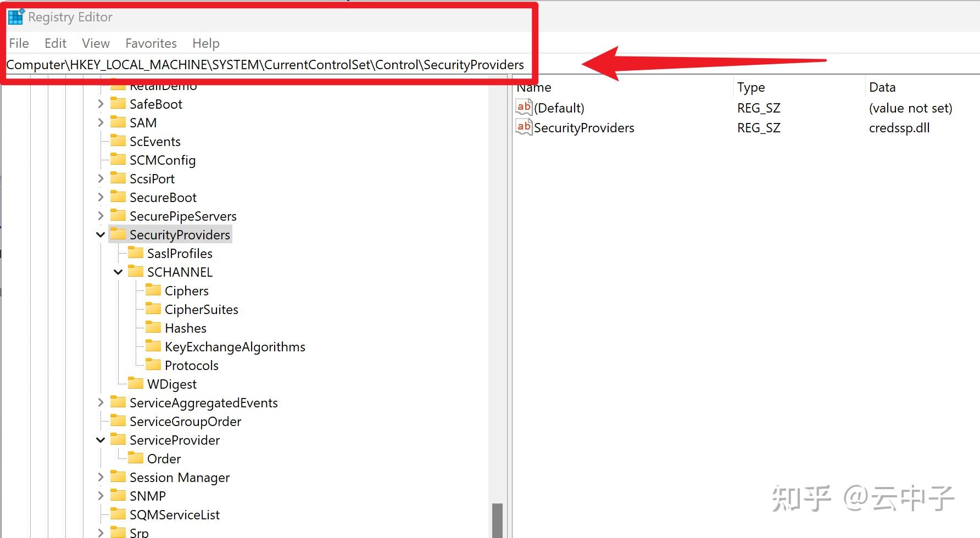Select the Ciphers folder icon

pos(153,290)
